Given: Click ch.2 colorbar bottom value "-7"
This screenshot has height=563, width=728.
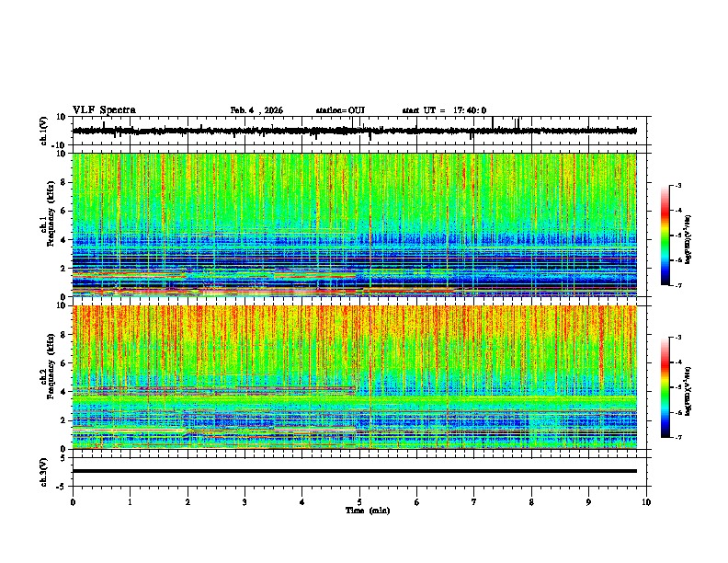Looking at the screenshot, I should coord(678,437).
